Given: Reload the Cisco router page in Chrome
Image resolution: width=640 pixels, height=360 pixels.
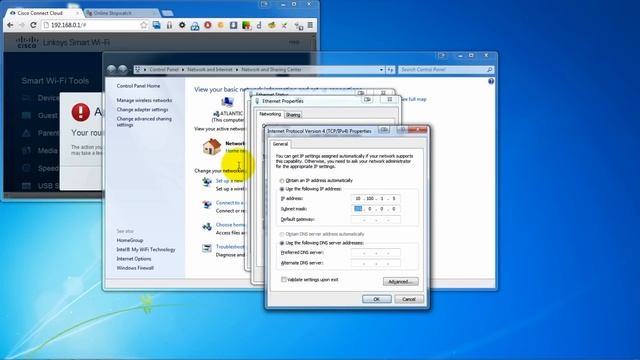Looking at the screenshot, I should pos(33,25).
